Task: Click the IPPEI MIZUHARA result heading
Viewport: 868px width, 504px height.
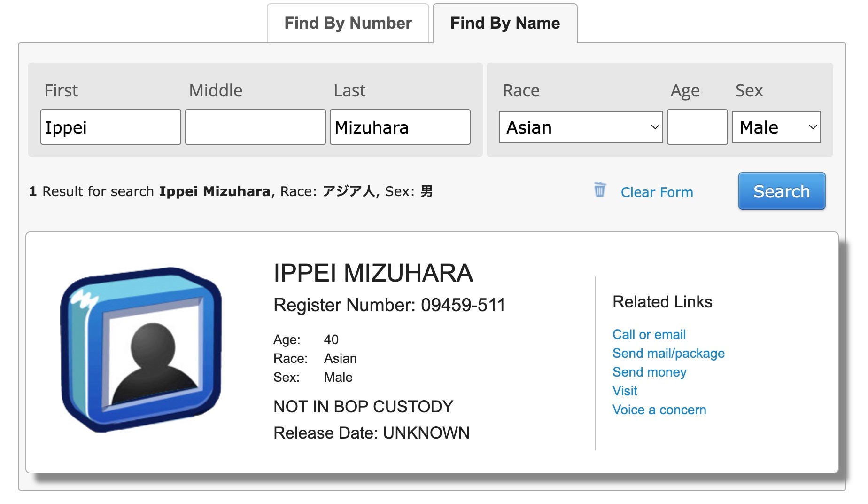Action: 373,273
